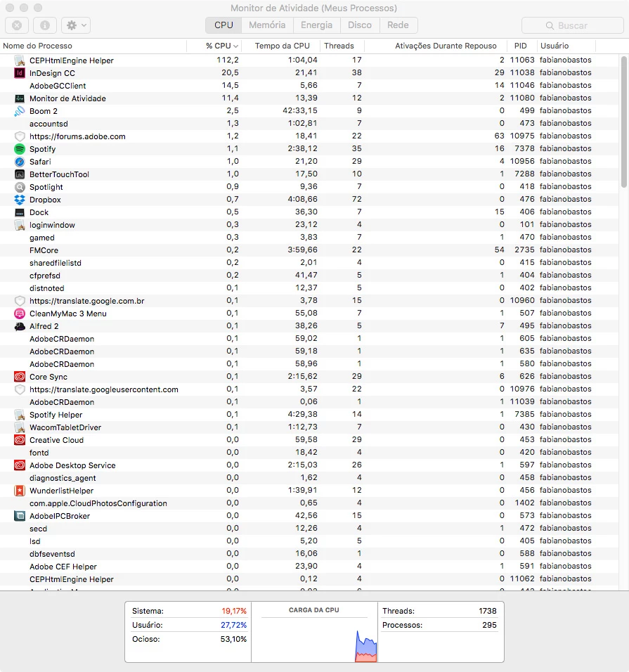629x672 pixels.
Task: Click the WunderlistHelper icon
Action: click(19, 491)
